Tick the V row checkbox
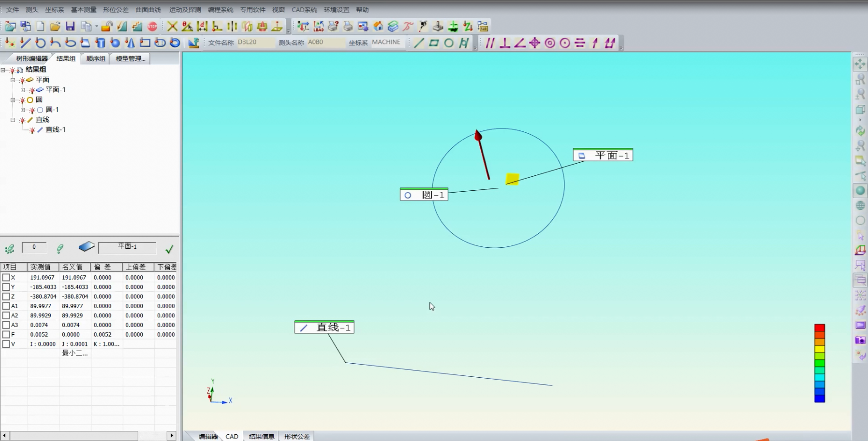868x441 pixels. (6, 344)
